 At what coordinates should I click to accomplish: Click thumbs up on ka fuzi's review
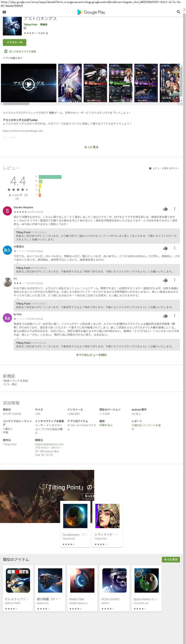pyautogui.click(x=165, y=316)
